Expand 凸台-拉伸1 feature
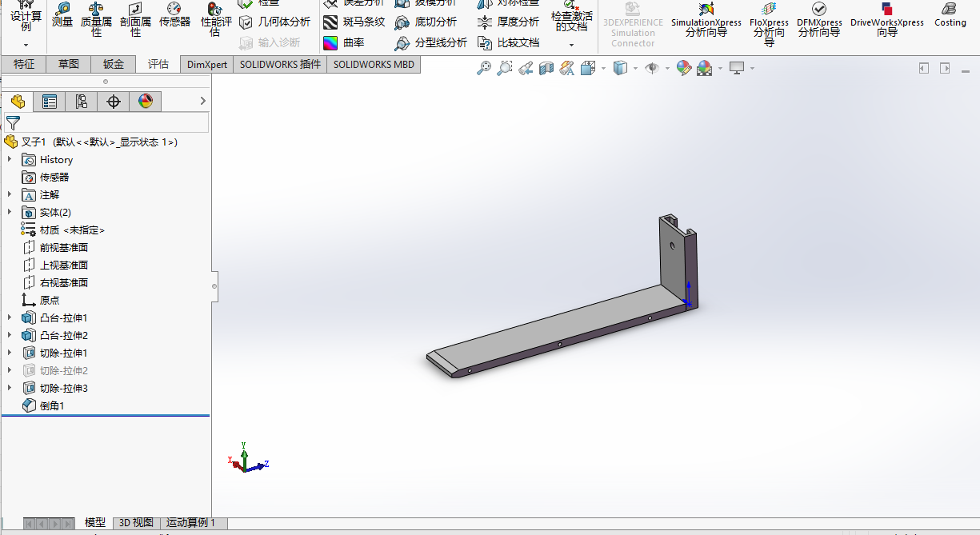Viewport: 980px width, 535px height. 10,317
